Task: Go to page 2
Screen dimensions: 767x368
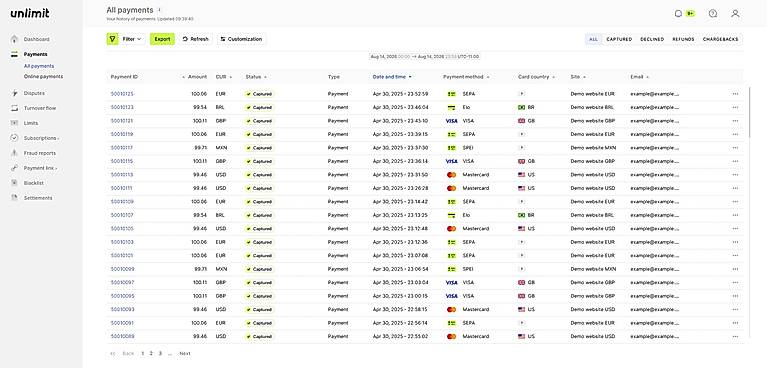Action: [x=151, y=353]
